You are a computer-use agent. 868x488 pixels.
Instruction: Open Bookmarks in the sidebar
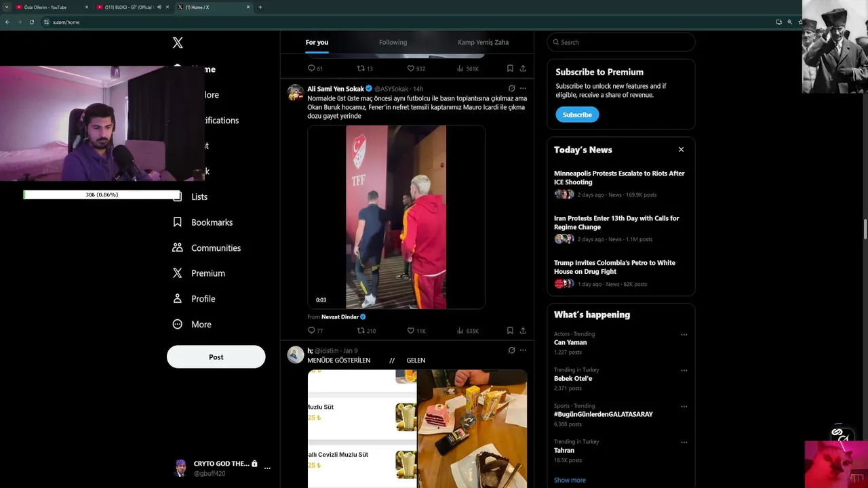point(212,222)
